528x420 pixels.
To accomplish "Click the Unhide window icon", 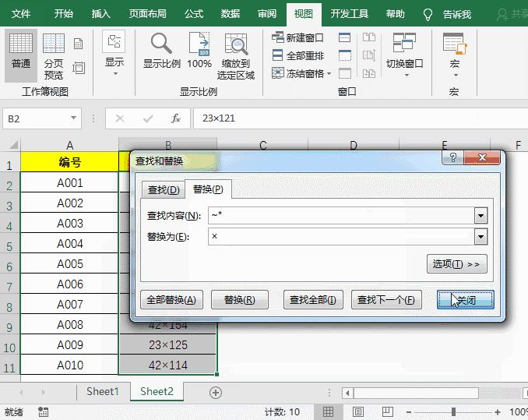I will point(344,73).
